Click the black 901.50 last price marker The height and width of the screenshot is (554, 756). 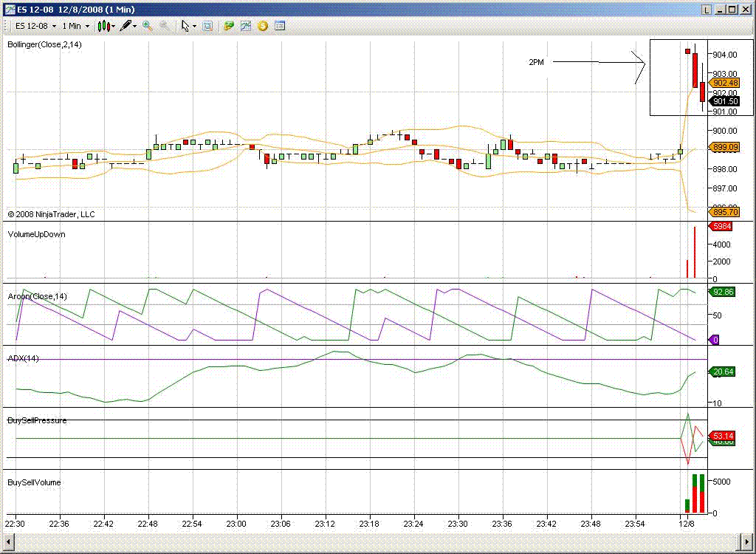coord(724,101)
